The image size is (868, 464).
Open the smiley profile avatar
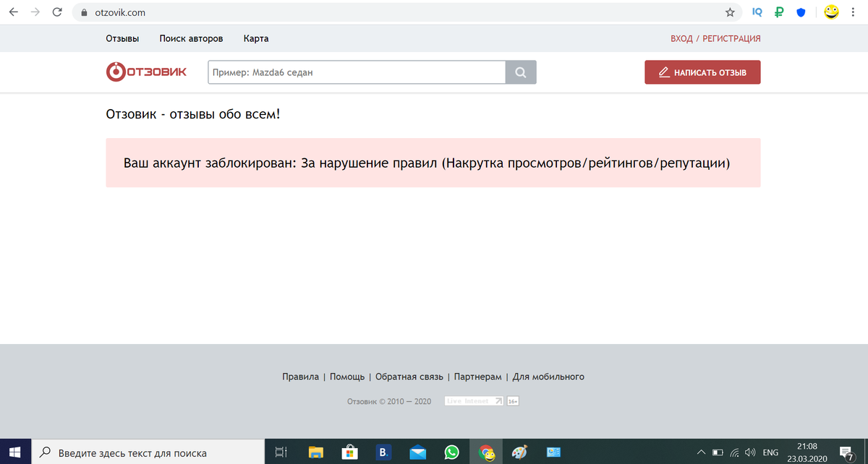pos(833,12)
